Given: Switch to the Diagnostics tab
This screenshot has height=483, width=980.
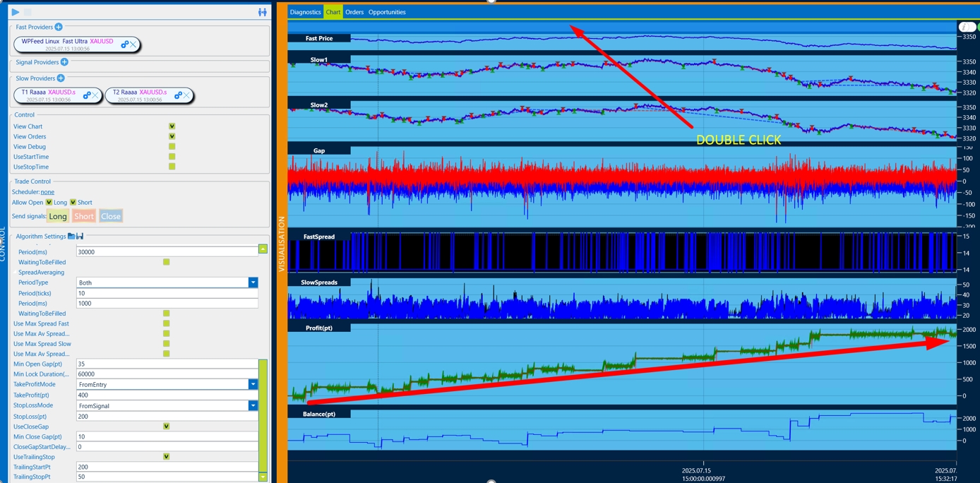Looking at the screenshot, I should pos(305,12).
